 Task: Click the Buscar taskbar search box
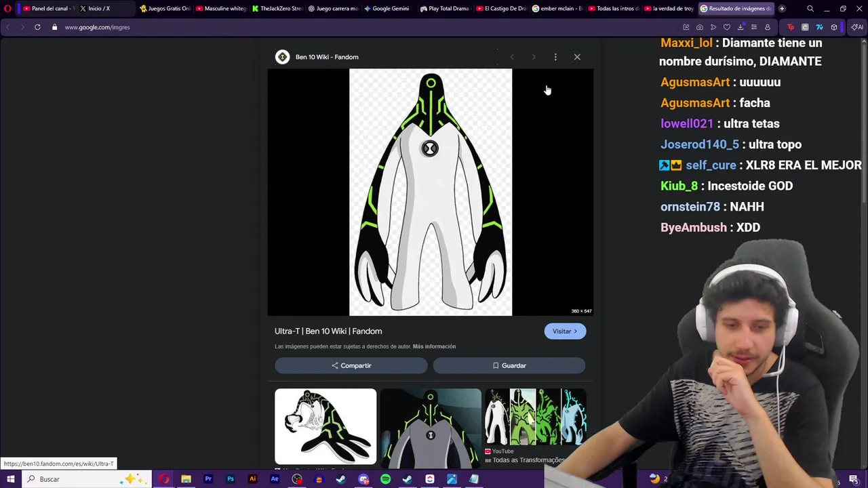pyautogui.click(x=86, y=479)
